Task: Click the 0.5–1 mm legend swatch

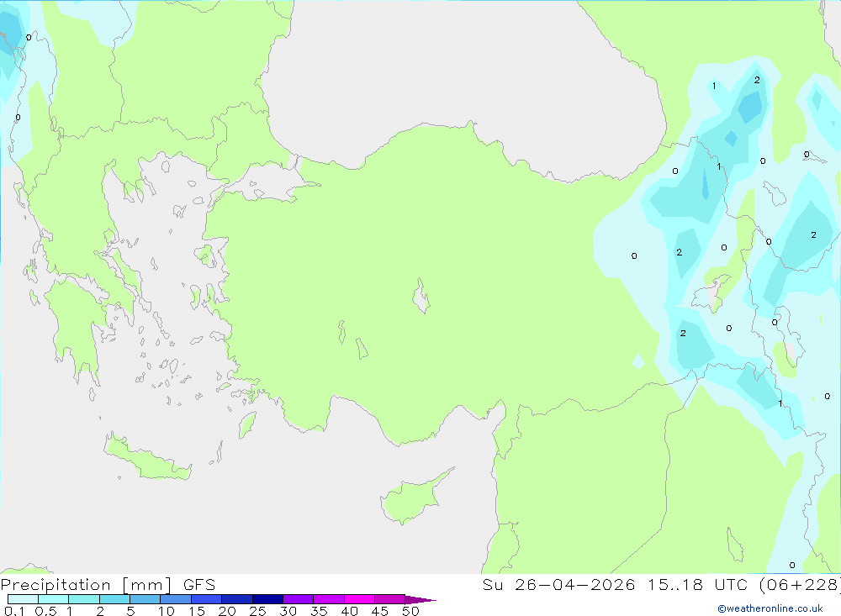Action: click(x=53, y=599)
